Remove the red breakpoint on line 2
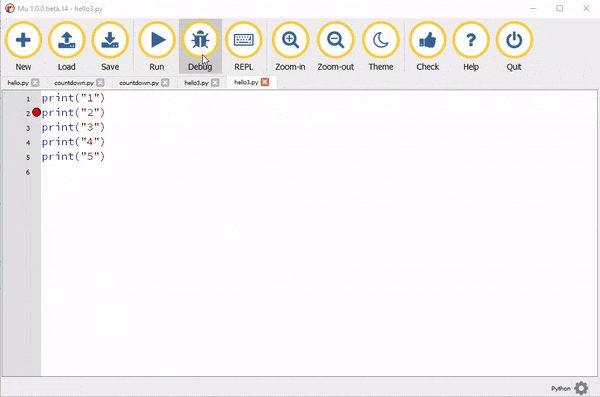 [x=36, y=113]
